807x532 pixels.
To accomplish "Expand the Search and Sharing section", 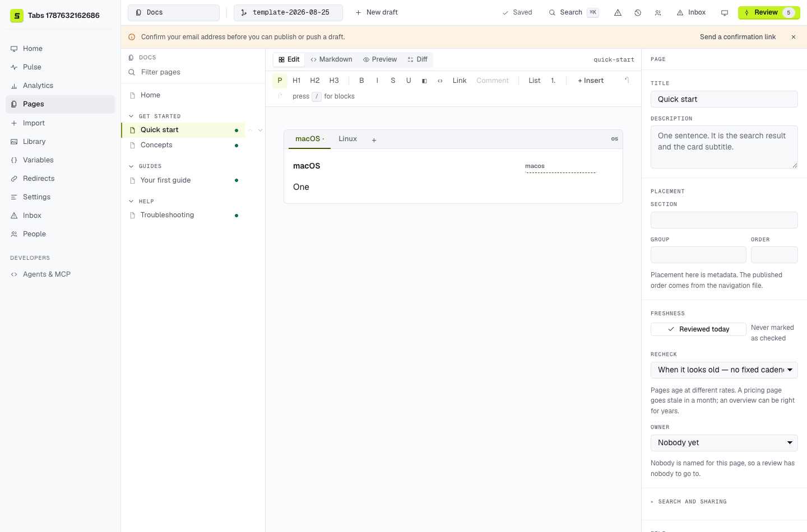I will point(688,502).
